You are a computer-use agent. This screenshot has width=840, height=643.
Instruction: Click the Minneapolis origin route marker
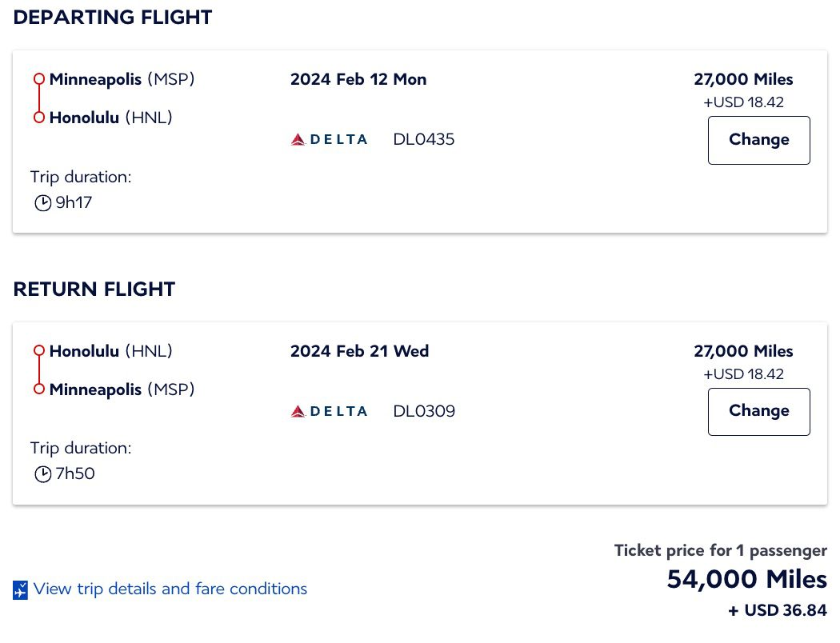point(38,78)
